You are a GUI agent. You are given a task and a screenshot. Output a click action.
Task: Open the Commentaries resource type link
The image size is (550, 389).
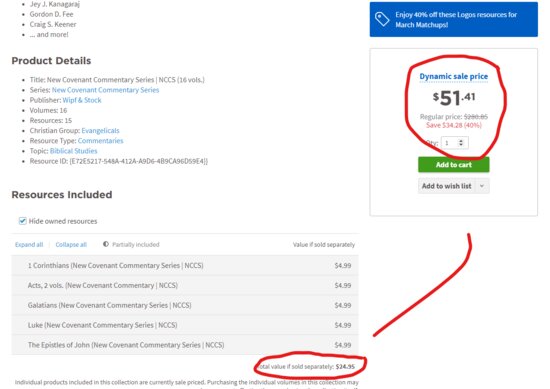100,141
